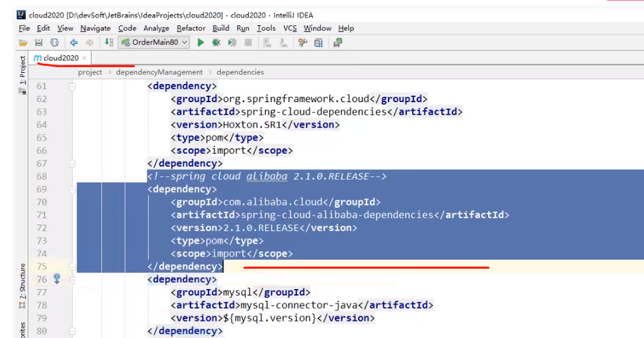This screenshot has width=644, height=338.
Task: Open the Help menu
Action: (346, 28)
